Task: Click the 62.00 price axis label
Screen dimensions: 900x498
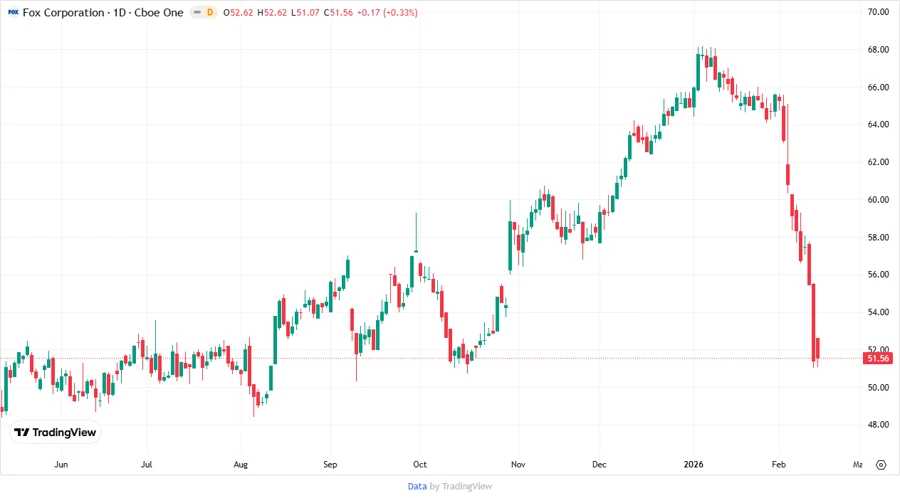Action: [x=878, y=162]
